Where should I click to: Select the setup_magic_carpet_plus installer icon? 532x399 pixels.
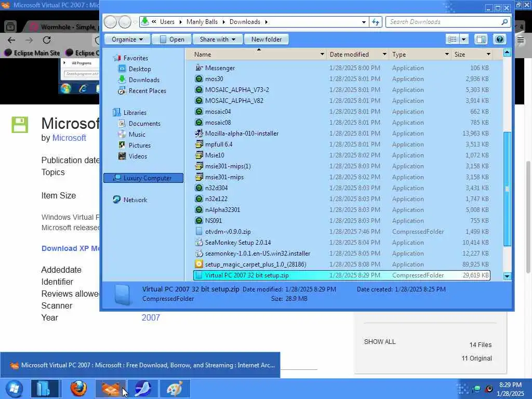tap(199, 264)
